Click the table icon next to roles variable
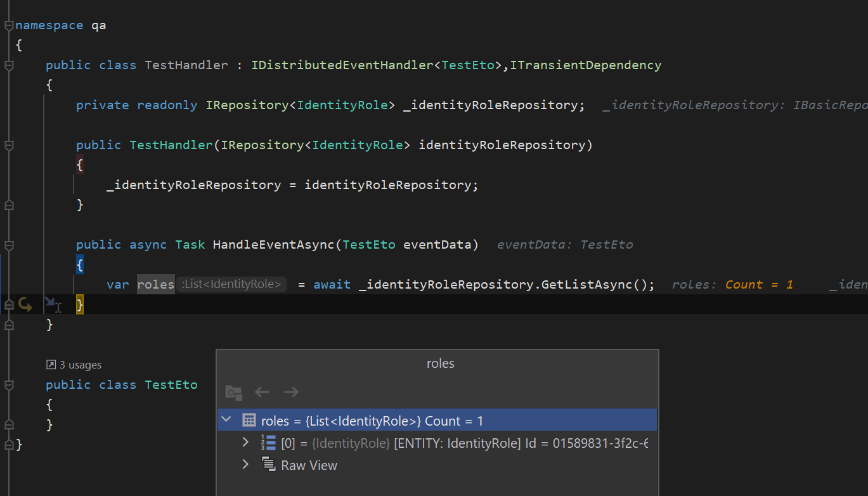This screenshot has height=496, width=868. click(249, 421)
